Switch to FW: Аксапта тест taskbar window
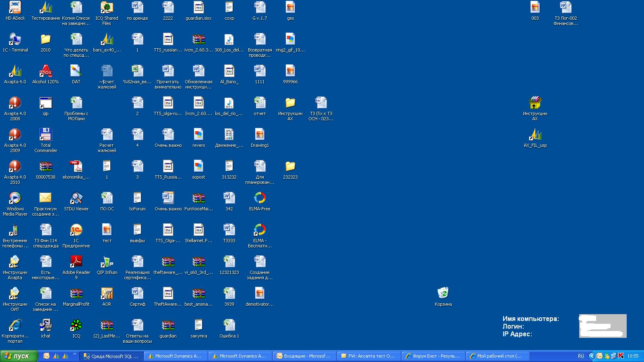The height and width of the screenshot is (362, 644). pos(368,356)
